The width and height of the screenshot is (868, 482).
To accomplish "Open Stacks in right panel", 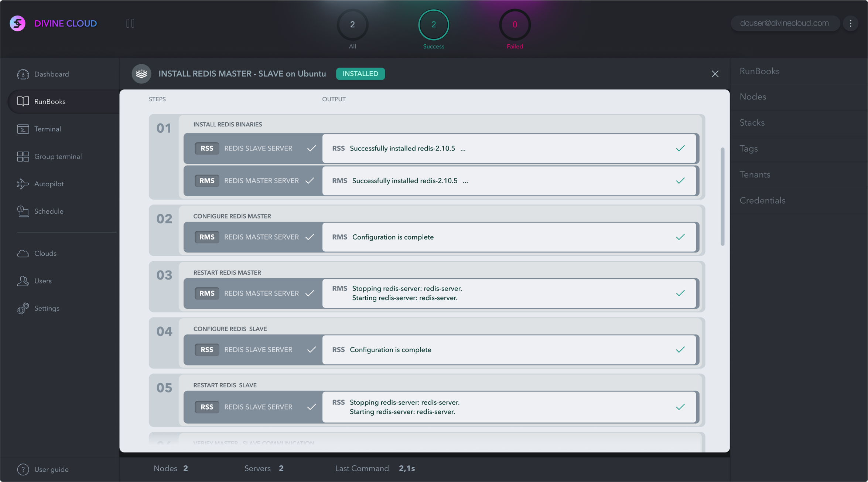I will click(752, 123).
